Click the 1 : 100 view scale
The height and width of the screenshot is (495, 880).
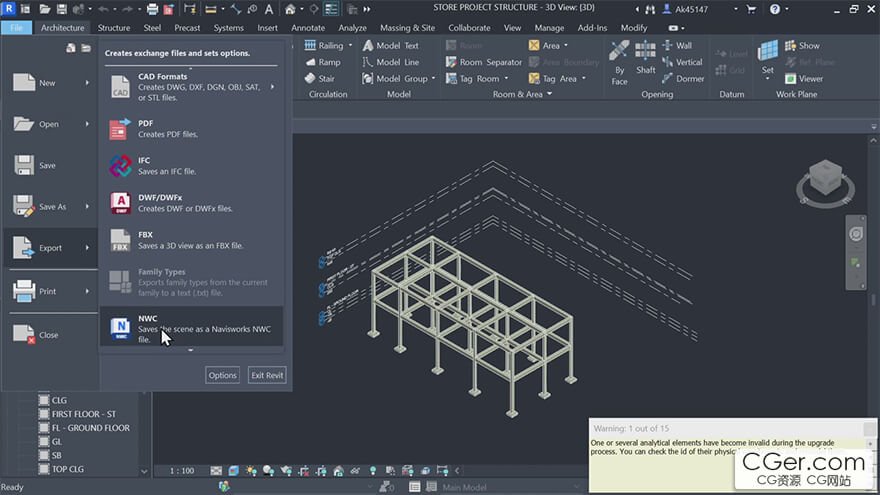(x=182, y=471)
